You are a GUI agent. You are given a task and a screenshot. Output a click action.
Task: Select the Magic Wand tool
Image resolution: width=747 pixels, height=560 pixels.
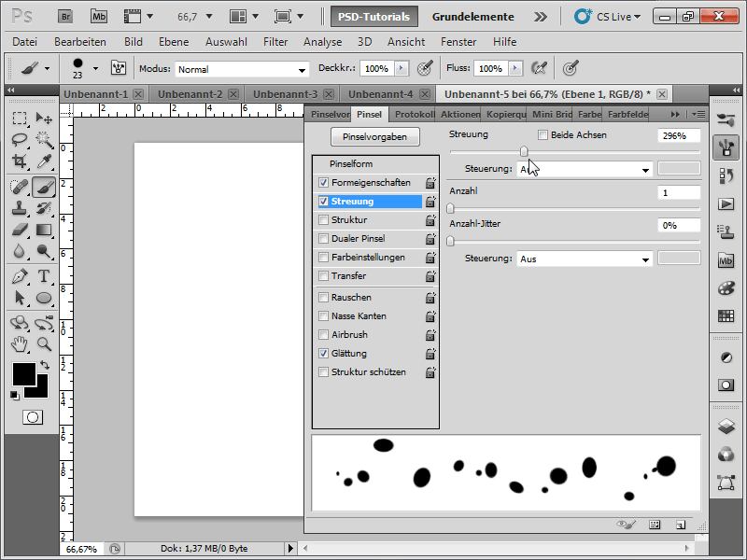44,139
